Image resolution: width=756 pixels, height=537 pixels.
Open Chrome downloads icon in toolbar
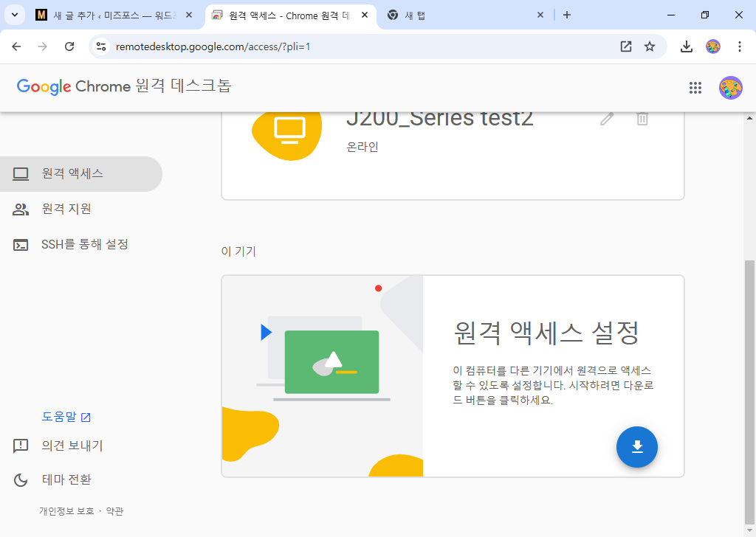click(x=686, y=46)
